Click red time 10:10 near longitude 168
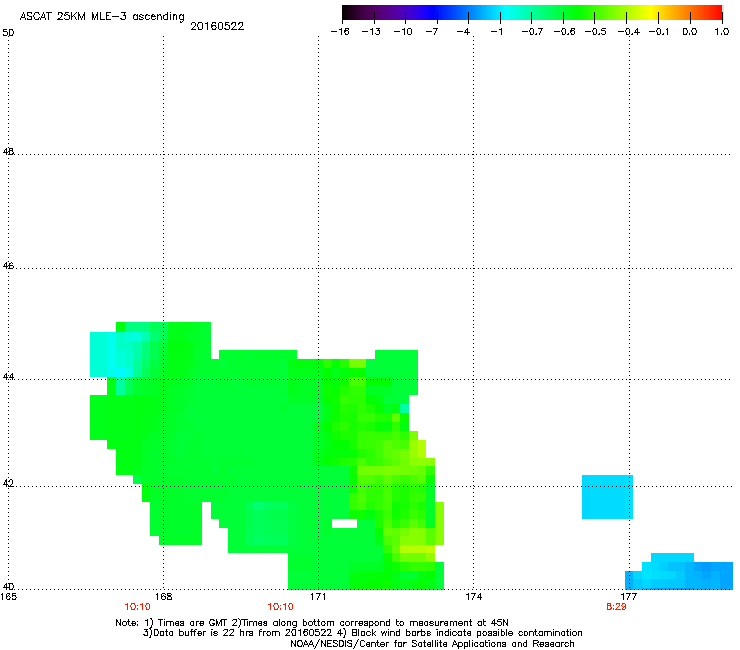This screenshot has width=740, height=650. pyautogui.click(x=137, y=607)
